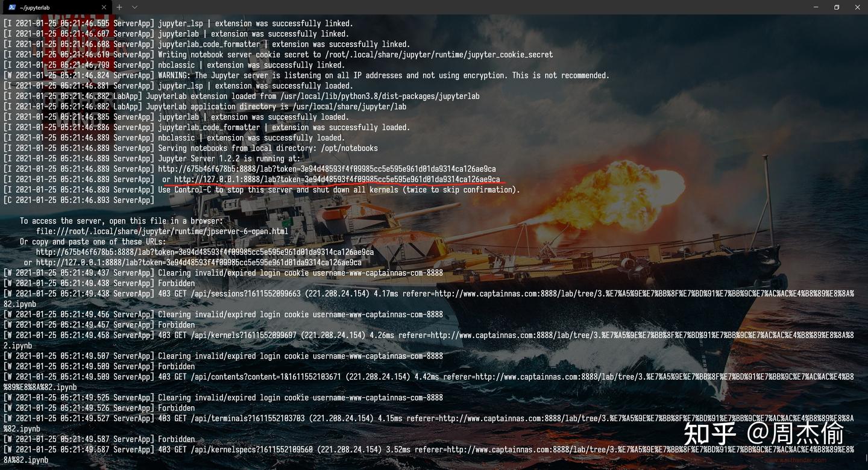
Task: Maximize the terminal window
Action: click(837, 7)
